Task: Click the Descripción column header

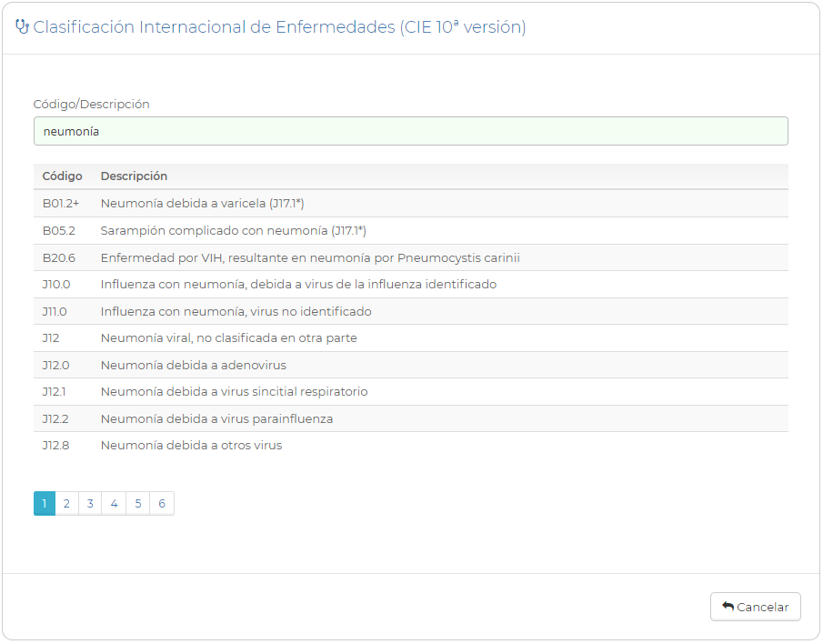Action: (134, 176)
